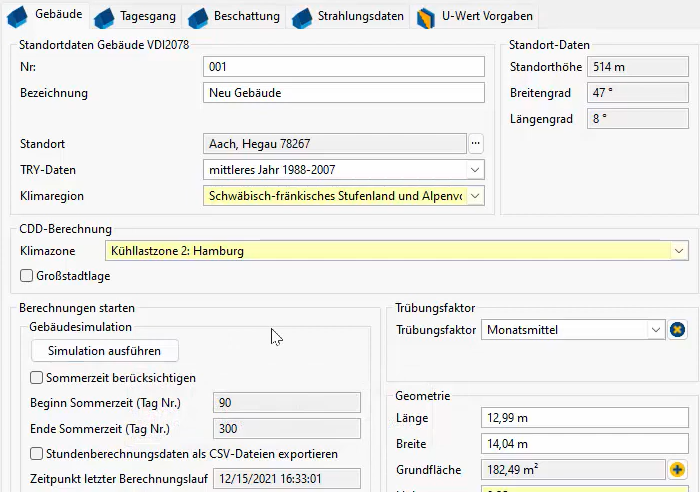700x492 pixels.
Task: Click the Gebäudesimulation group heading
Action: (x=80, y=327)
